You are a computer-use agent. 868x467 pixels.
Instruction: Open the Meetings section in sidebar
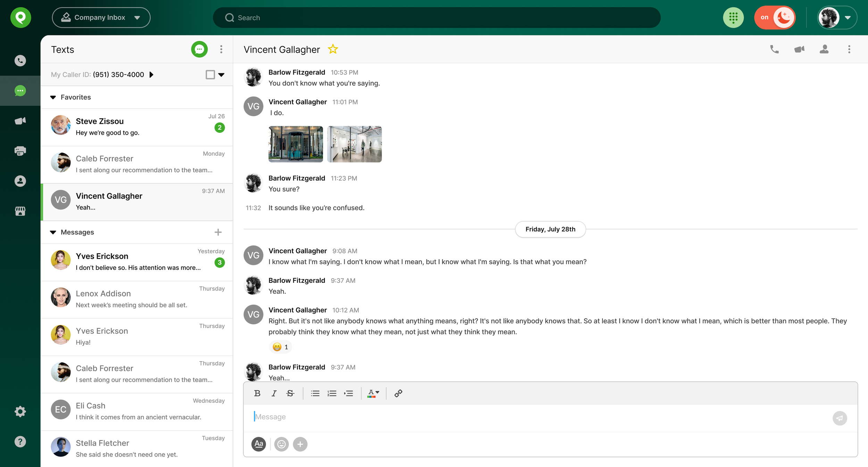coord(20,121)
